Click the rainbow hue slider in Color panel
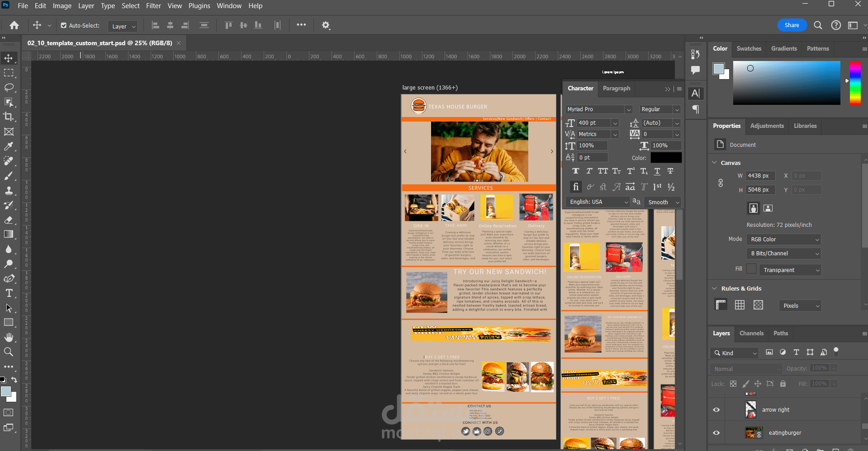 tap(855, 83)
